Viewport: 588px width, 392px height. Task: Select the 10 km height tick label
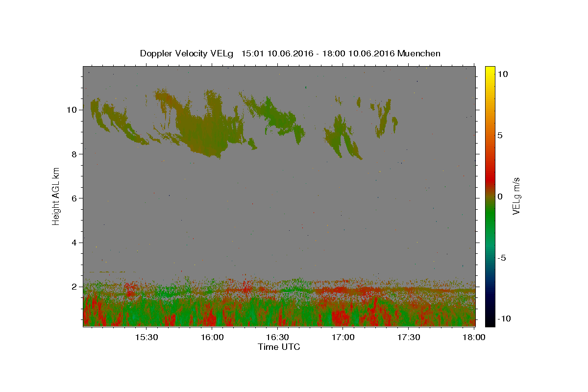tap(72, 110)
